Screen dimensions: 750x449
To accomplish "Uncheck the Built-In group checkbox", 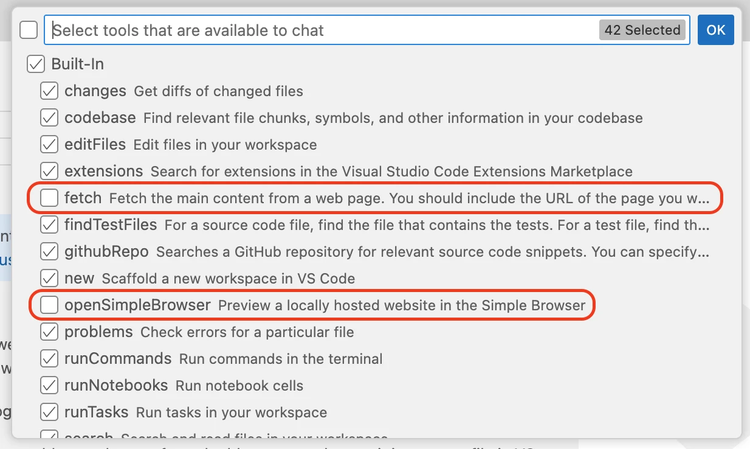I will pos(36,64).
